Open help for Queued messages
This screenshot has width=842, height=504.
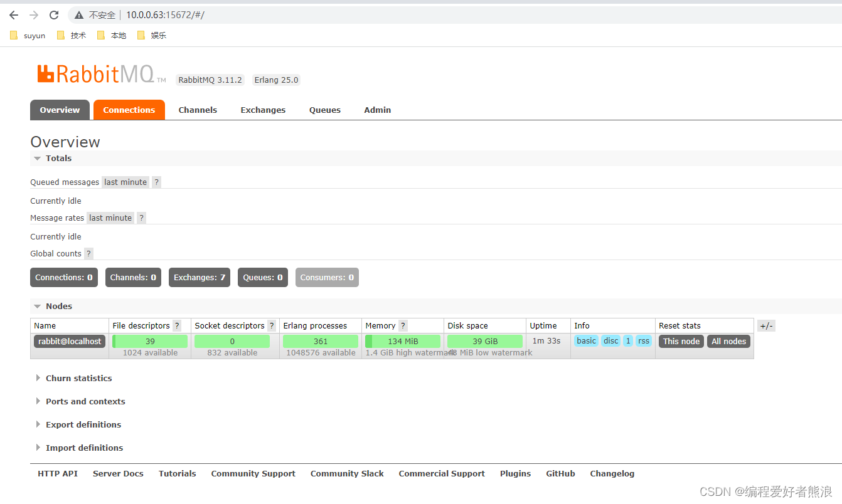pos(157,182)
